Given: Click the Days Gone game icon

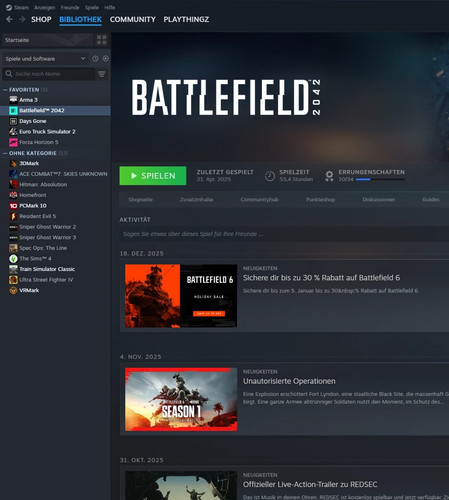Looking at the screenshot, I should tap(13, 121).
